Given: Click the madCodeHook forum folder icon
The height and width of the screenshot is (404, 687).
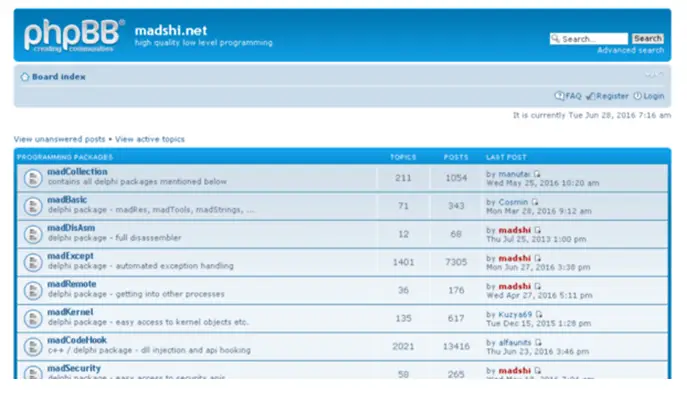Looking at the screenshot, I should tap(33, 346).
